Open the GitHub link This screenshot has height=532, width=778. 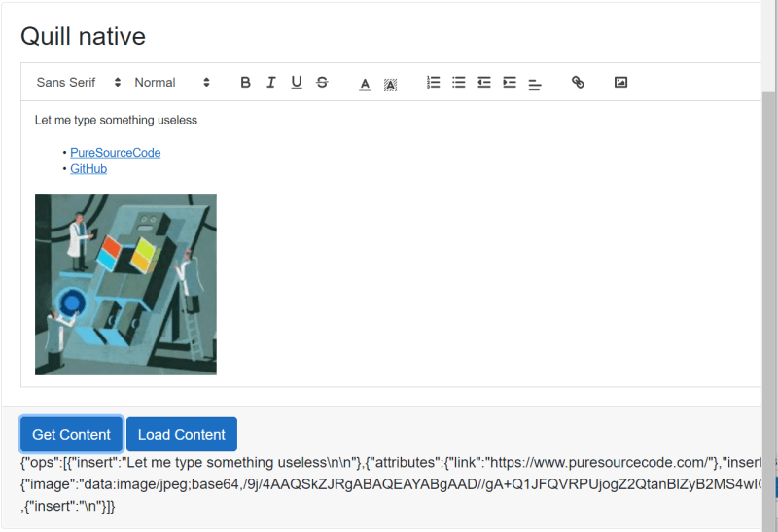tap(88, 168)
